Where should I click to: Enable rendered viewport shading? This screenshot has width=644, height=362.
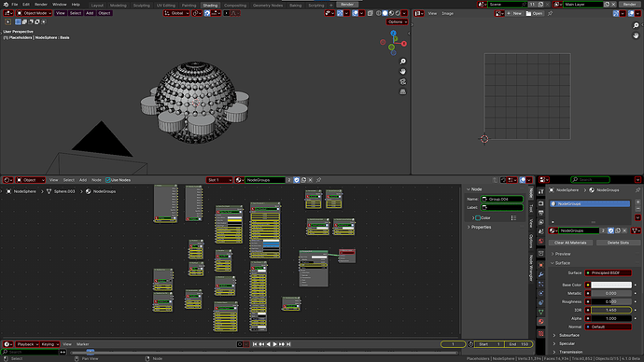click(x=398, y=13)
